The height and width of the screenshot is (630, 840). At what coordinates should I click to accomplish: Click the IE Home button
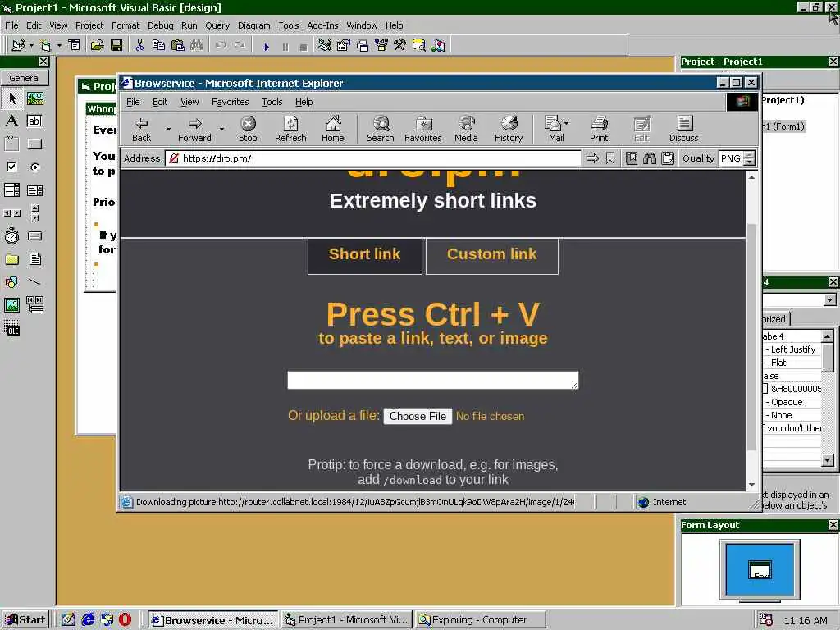point(333,129)
